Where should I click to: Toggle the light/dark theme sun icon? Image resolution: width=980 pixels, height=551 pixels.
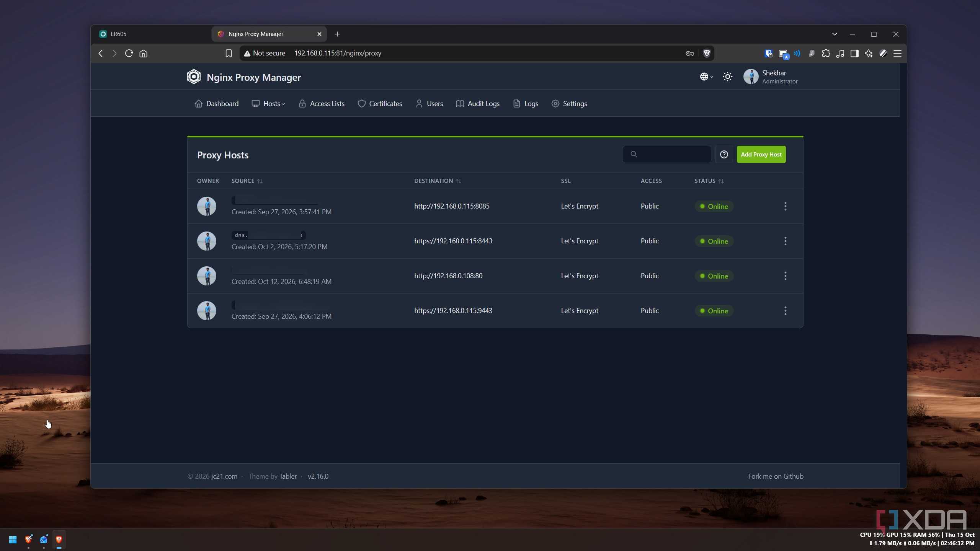pos(727,77)
